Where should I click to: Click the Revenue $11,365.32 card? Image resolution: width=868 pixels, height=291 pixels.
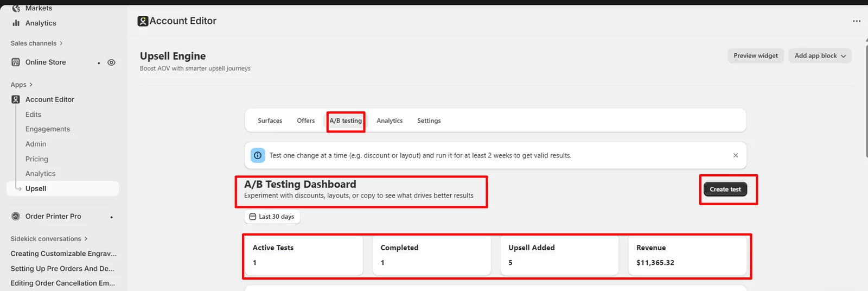click(687, 255)
